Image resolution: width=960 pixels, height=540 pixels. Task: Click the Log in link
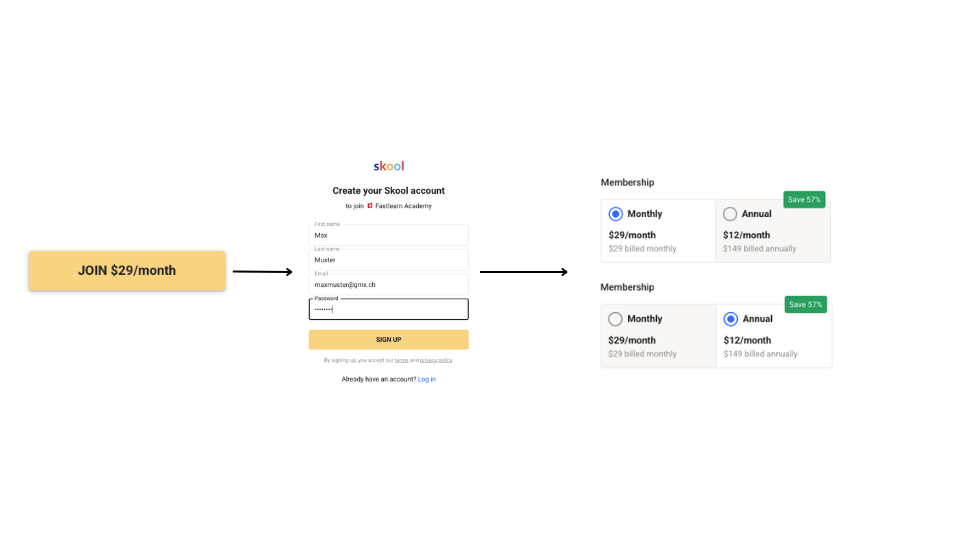(427, 379)
